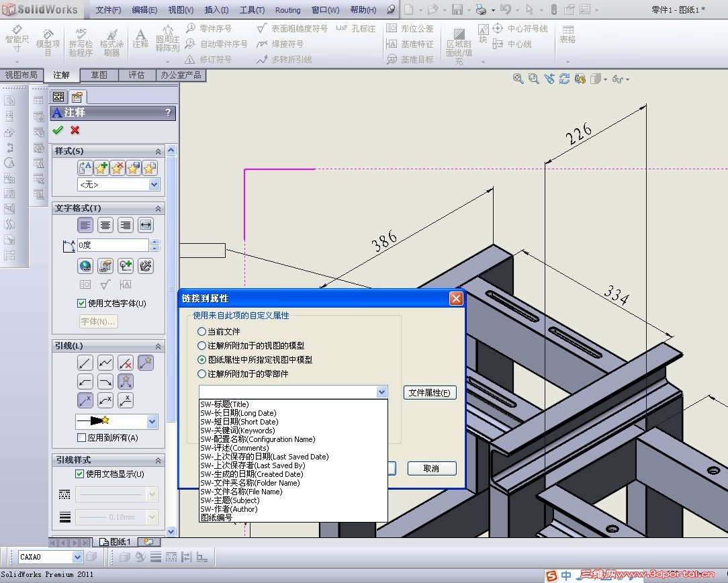Open the CAXA0 layer dropdown
This screenshot has height=583, width=728.
(77, 557)
